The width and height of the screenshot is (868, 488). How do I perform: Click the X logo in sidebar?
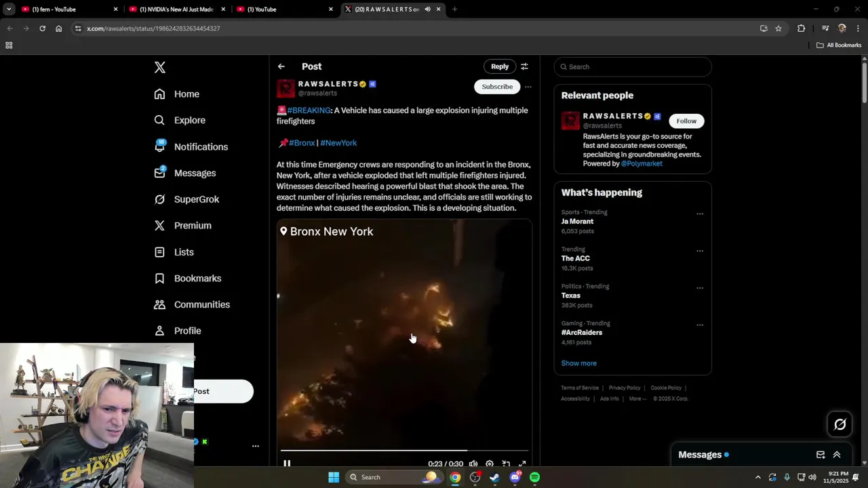[x=160, y=67]
